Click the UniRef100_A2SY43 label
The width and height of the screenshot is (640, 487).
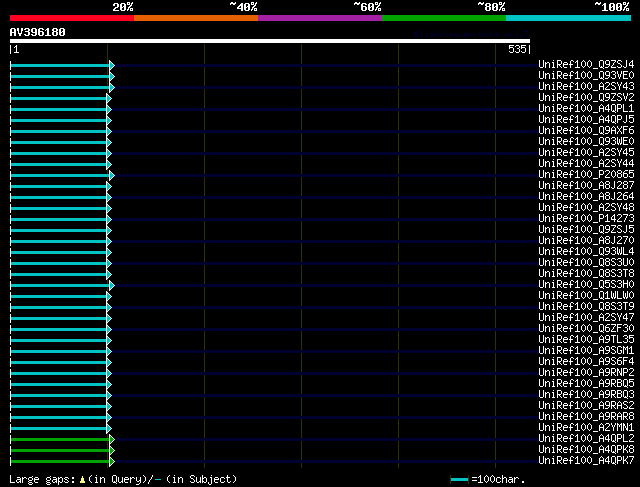click(586, 87)
